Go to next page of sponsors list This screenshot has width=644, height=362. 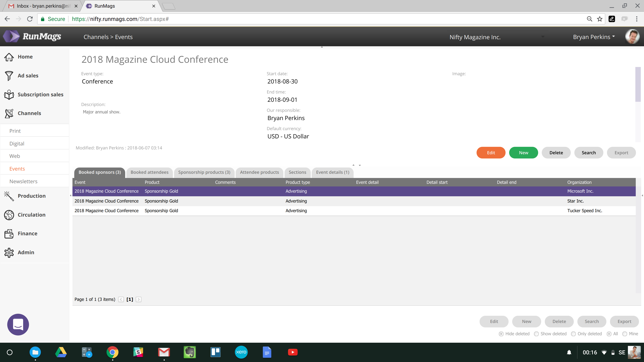138,299
